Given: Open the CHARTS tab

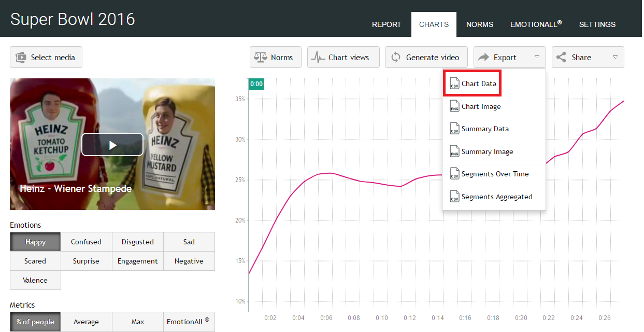Looking at the screenshot, I should (x=434, y=24).
